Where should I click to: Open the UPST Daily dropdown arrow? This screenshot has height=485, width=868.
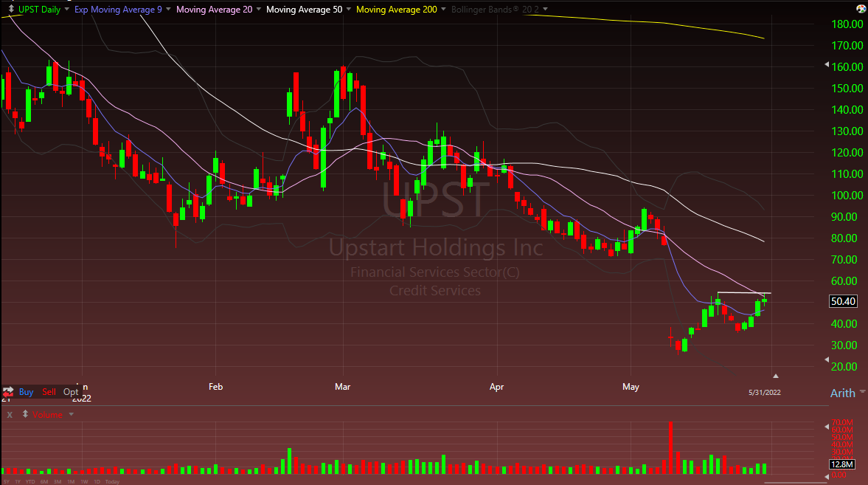pyautogui.click(x=67, y=9)
